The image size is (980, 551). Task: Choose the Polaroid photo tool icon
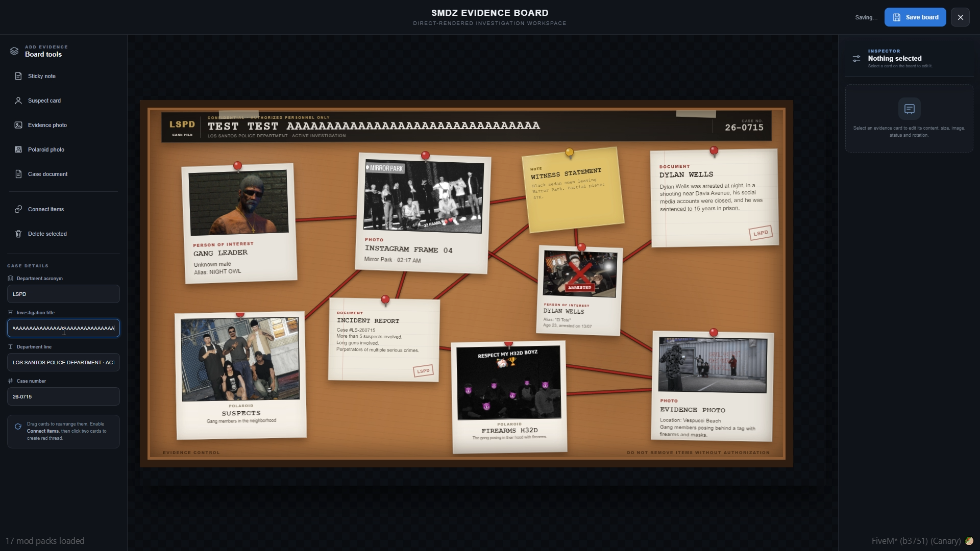[x=18, y=149]
